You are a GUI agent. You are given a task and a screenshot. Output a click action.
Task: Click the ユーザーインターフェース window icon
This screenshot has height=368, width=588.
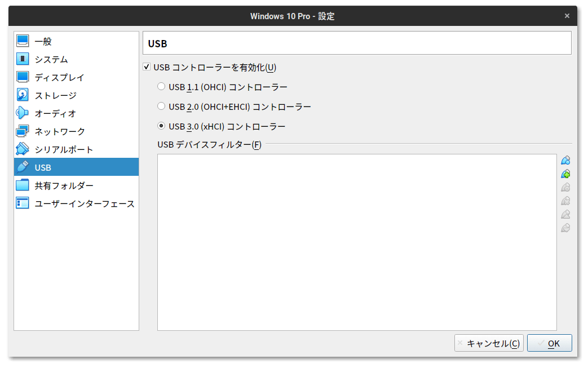click(23, 203)
